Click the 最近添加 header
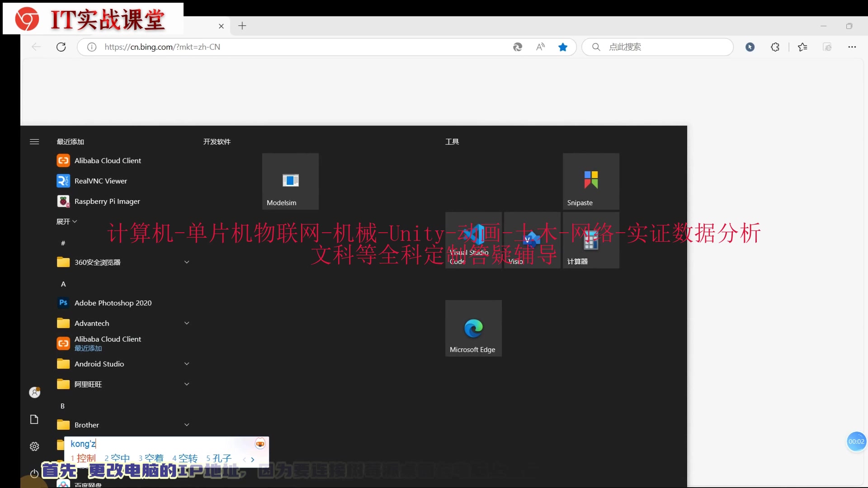Image resolution: width=868 pixels, height=488 pixels. 70,142
